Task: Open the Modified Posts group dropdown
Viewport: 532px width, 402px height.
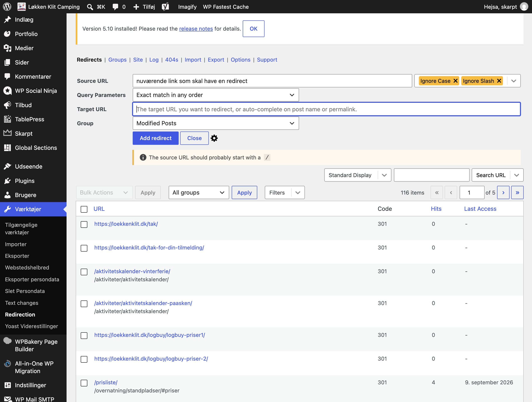Action: coord(216,123)
